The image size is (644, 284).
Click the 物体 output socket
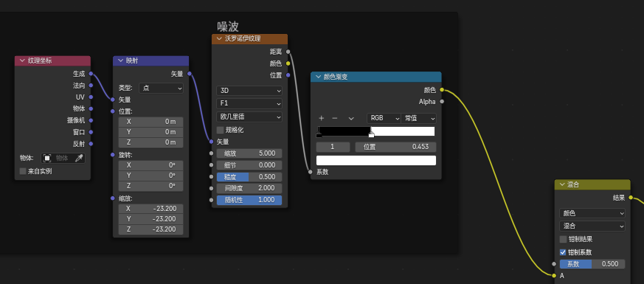click(91, 108)
